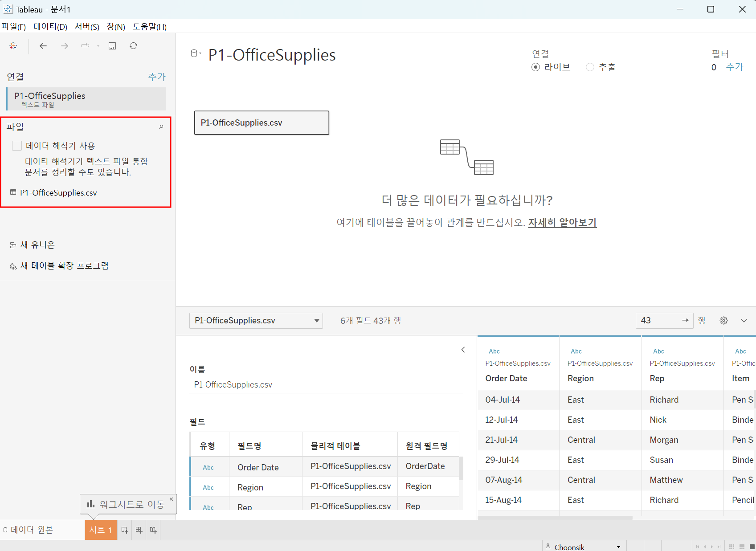Click the P1-OfficeSupplies.csv table box on canvas

262,122
